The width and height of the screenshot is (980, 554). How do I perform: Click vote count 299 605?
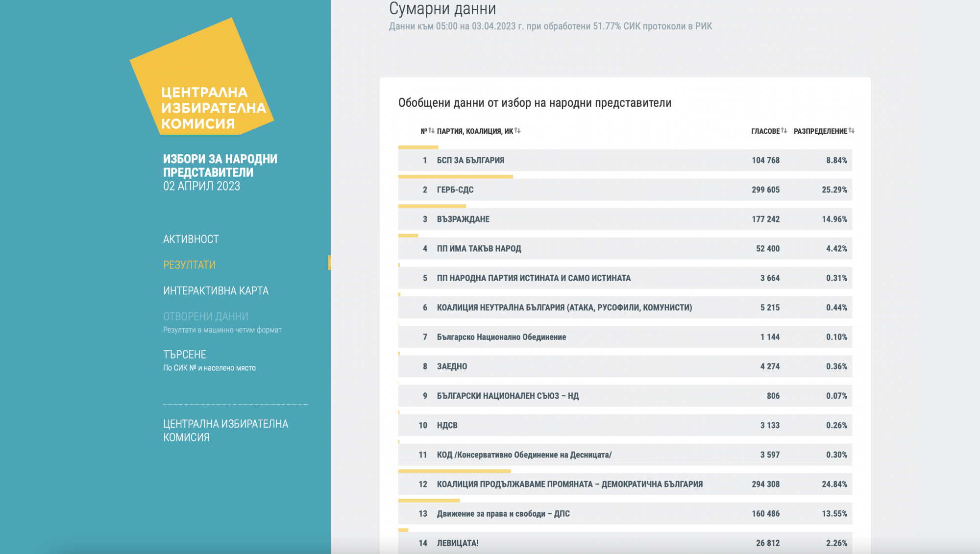tap(765, 190)
